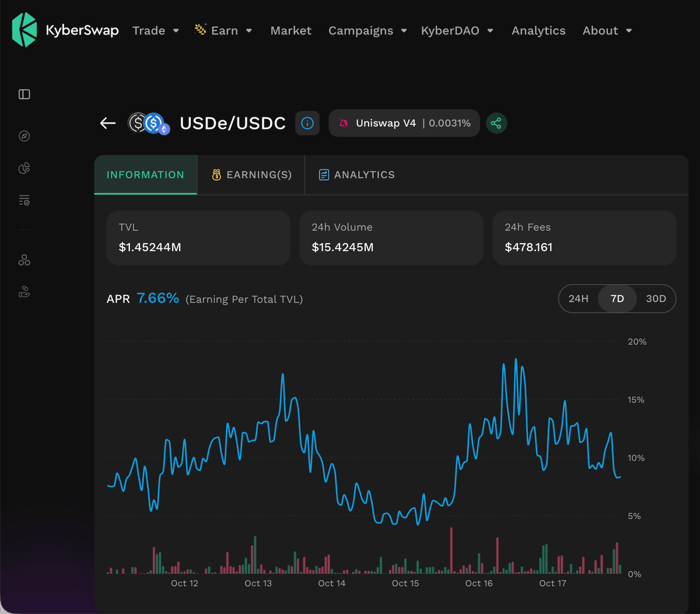Viewport: 700px width, 614px height.
Task: Open the Market page
Action: [291, 30]
